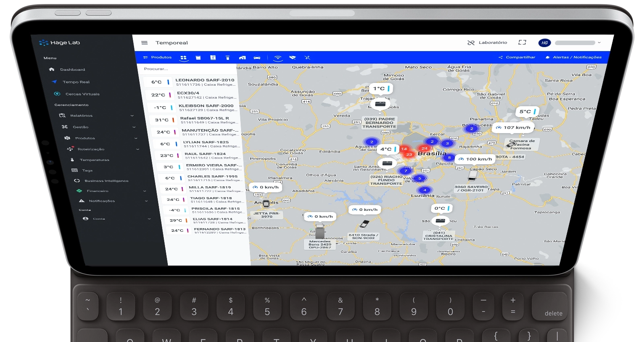Click the Hage Lab logo
The image size is (644, 342).
[x=59, y=43]
